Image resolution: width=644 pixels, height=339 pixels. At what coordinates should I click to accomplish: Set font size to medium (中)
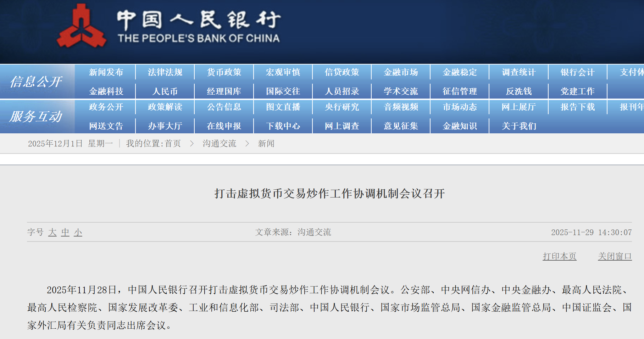pyautogui.click(x=65, y=232)
